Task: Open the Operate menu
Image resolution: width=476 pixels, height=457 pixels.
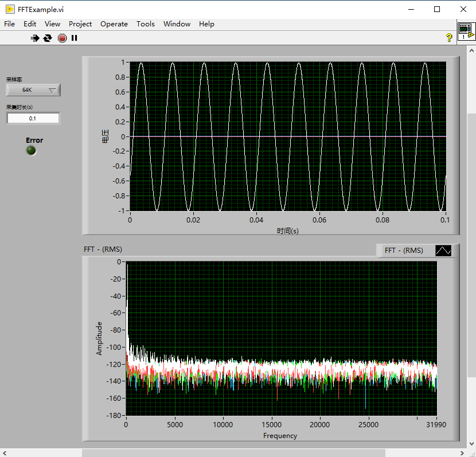Action: coord(114,24)
